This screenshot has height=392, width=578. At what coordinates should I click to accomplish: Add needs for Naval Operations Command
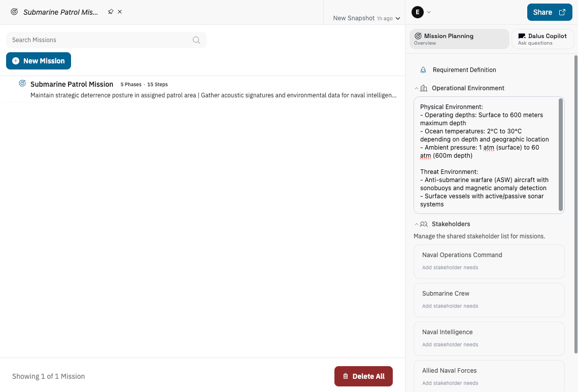click(450, 267)
